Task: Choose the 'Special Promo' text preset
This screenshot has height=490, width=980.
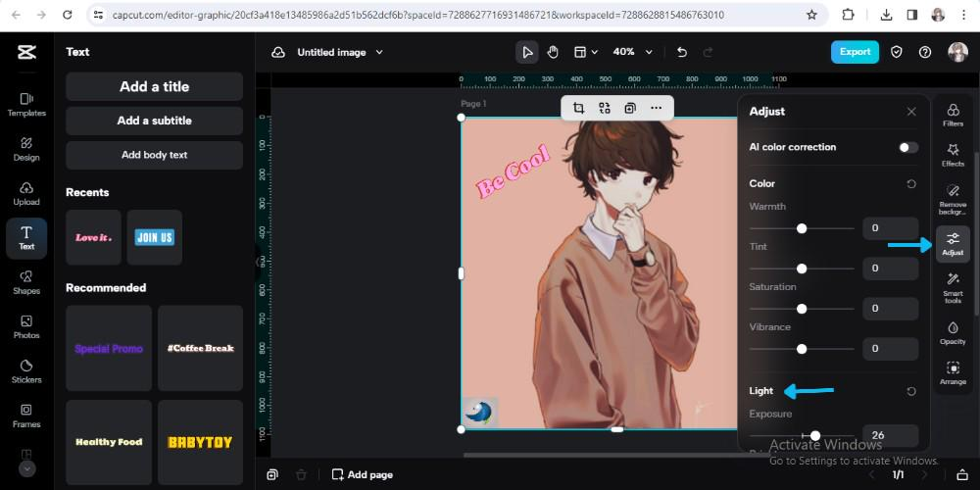Action: pyautogui.click(x=109, y=348)
